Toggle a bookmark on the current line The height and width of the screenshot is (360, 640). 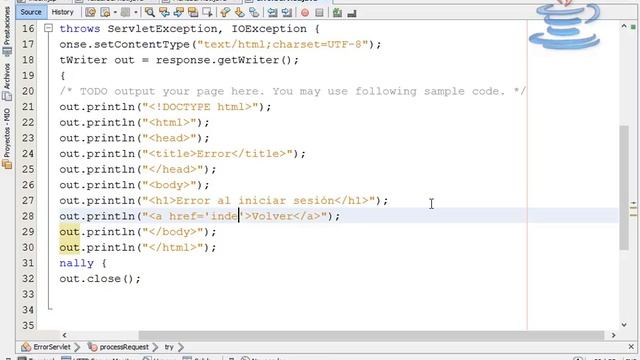click(x=254, y=13)
